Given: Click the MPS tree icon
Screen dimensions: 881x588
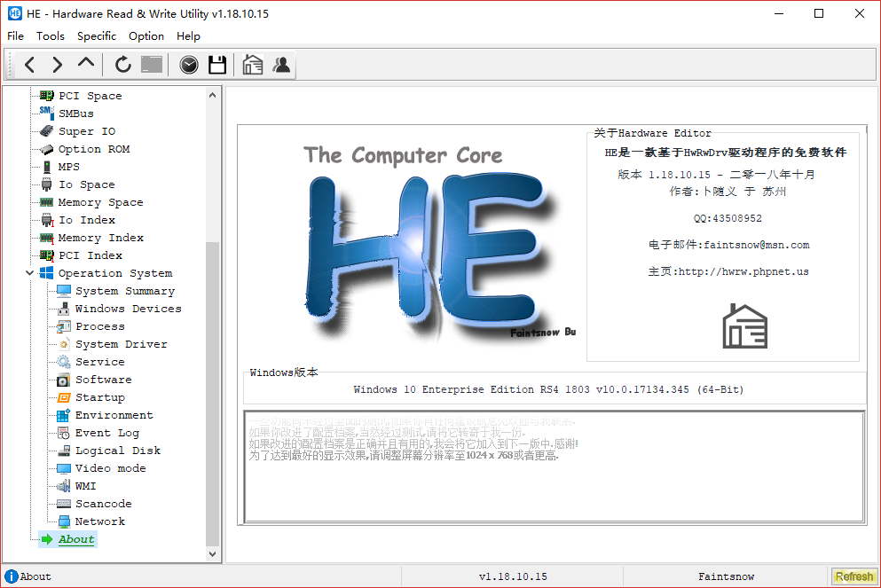Looking at the screenshot, I should coord(47,167).
